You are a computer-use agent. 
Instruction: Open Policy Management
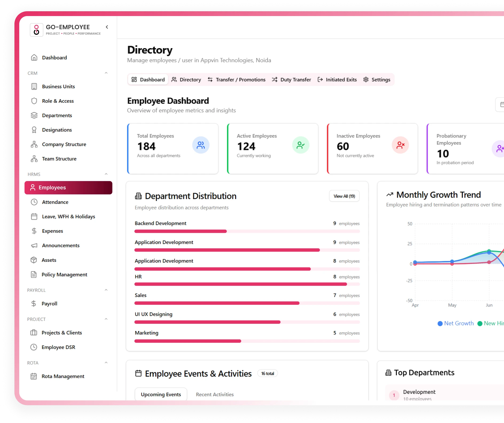coord(64,274)
